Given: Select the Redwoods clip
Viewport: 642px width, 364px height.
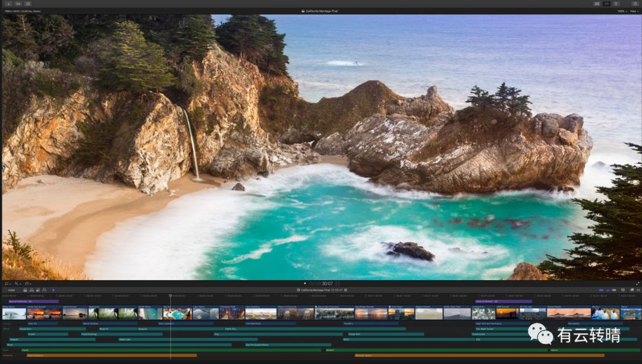Looking at the screenshot, I should pyautogui.click(x=113, y=312).
